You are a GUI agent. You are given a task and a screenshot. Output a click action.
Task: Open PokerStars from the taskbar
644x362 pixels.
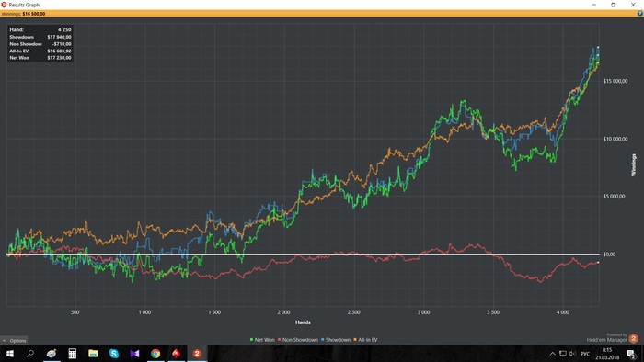click(177, 354)
